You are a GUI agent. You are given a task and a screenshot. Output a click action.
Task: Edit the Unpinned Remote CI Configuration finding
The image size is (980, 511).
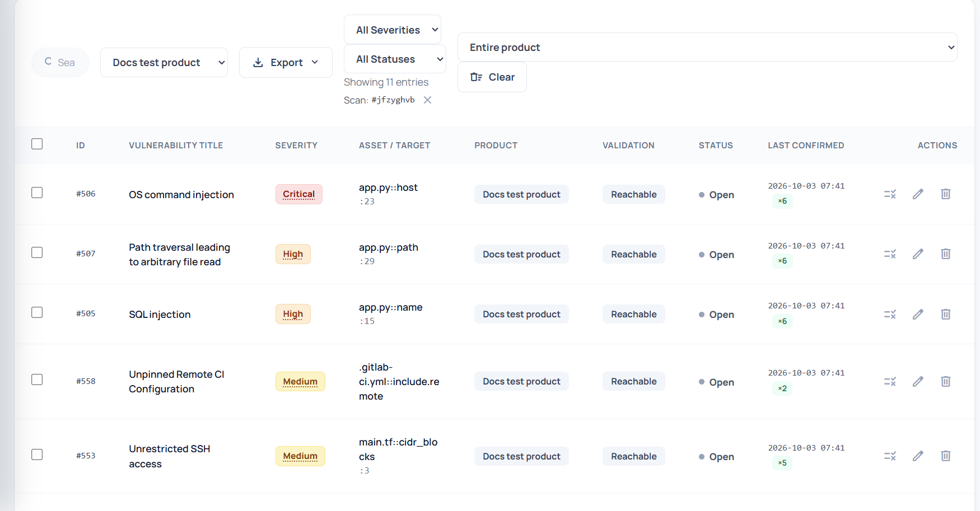(918, 382)
